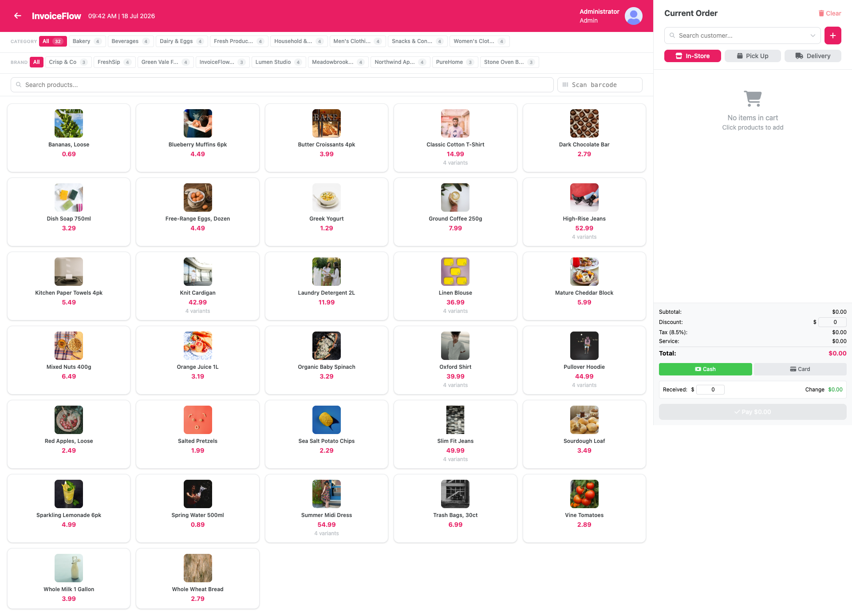Choose Card payment method
Image resolution: width=852 pixels, height=616 pixels.
(800, 369)
